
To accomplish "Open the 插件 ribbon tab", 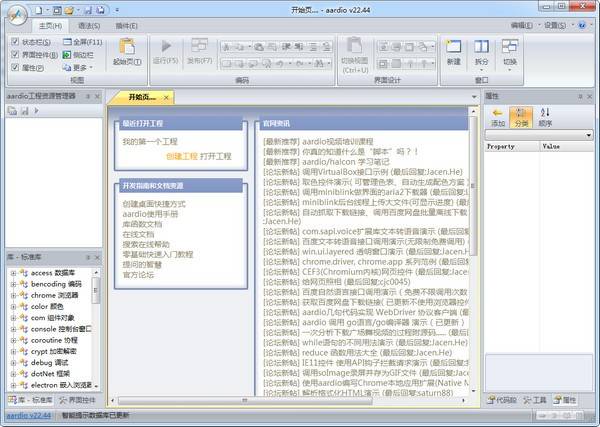I will click(127, 23).
